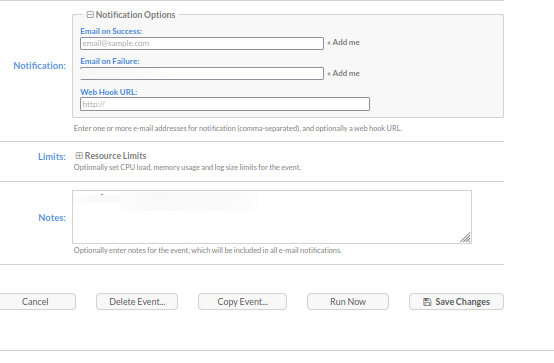The width and height of the screenshot is (554, 363).
Task: Click the Notes label
Action: pos(52,218)
